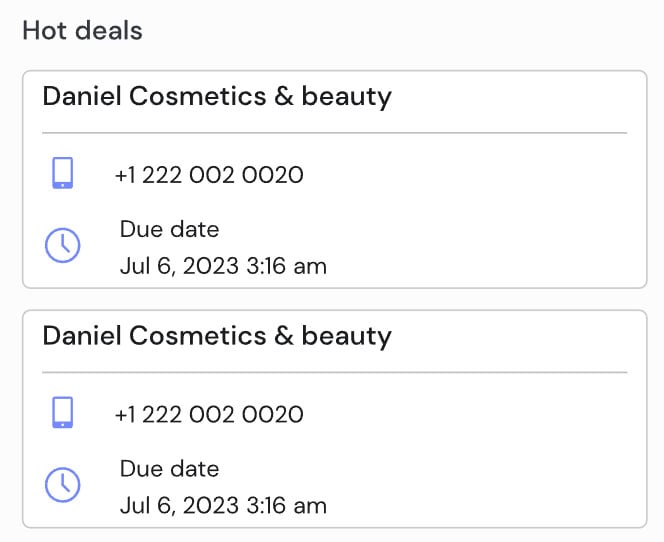Click the Due date label in first card
Viewport: 664px width, 542px height.
(169, 230)
